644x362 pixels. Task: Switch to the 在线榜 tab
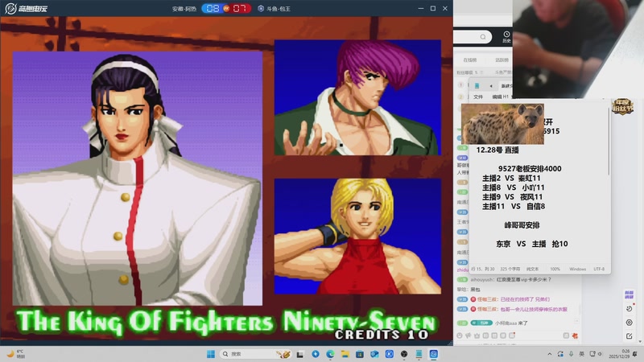tap(470, 60)
